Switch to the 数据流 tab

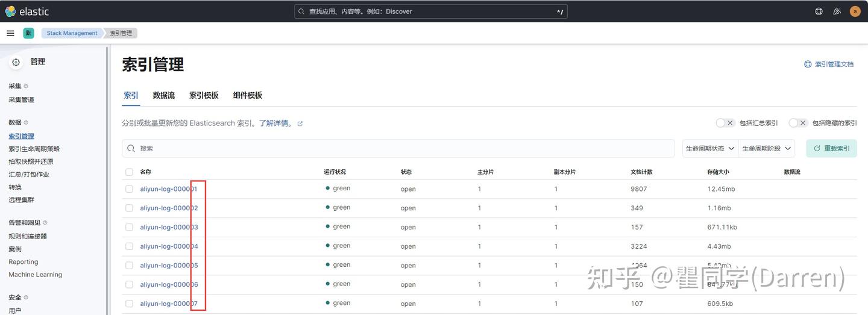click(x=164, y=95)
